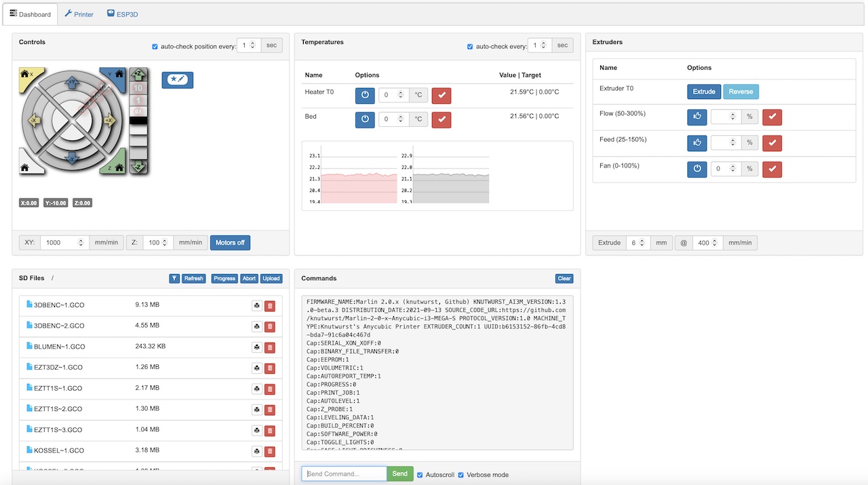Open the macro editor star-pencil button

coord(177,80)
